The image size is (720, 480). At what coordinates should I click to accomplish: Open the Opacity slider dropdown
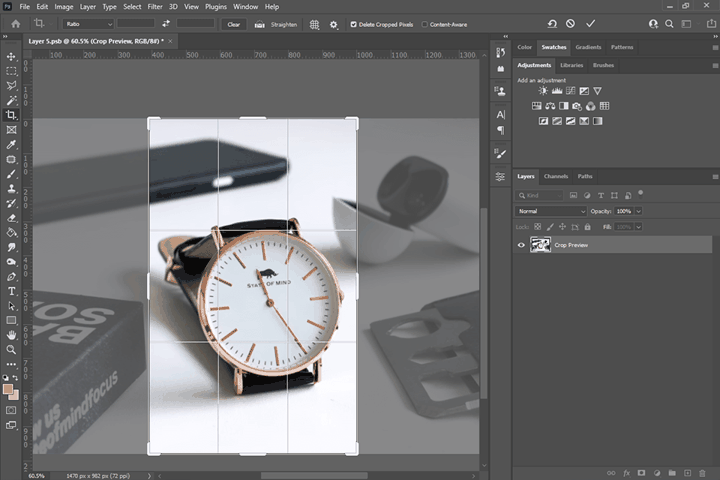[x=638, y=211]
